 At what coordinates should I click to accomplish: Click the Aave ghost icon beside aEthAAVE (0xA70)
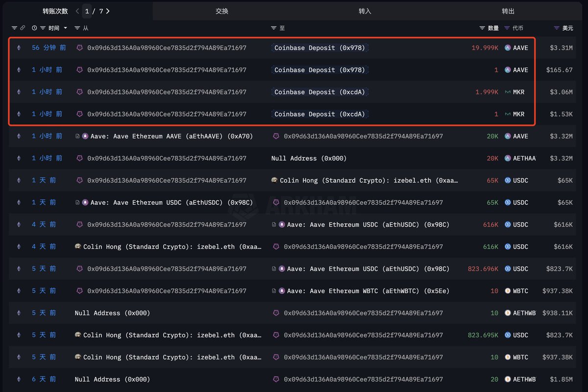point(85,136)
